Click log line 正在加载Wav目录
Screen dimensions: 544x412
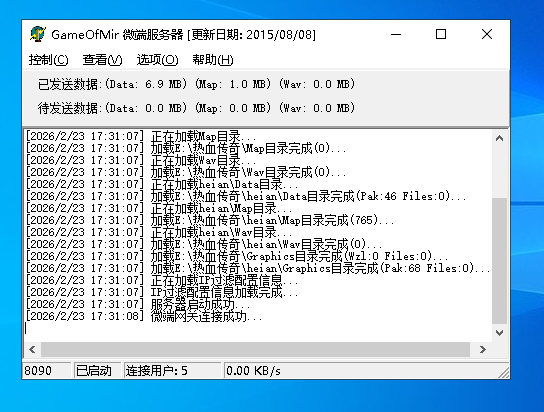[141, 160]
